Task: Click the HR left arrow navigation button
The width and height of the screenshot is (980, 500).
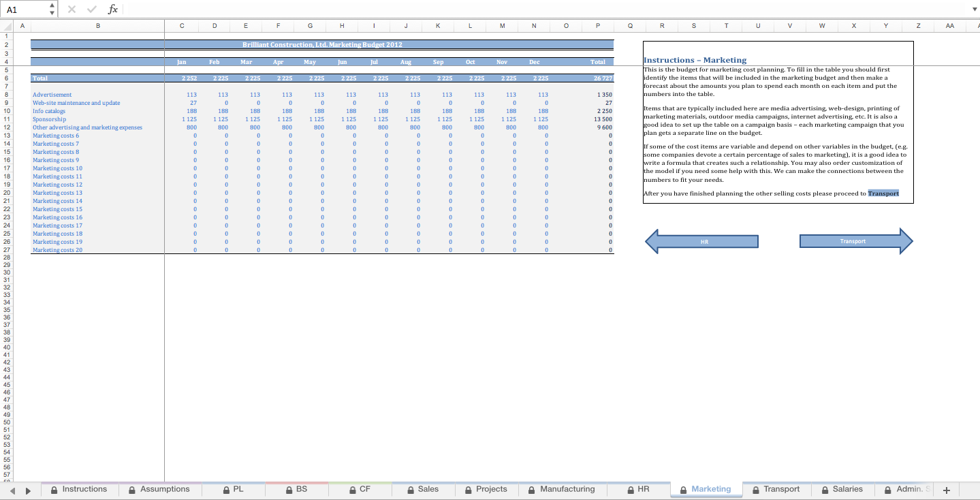Action: [701, 241]
